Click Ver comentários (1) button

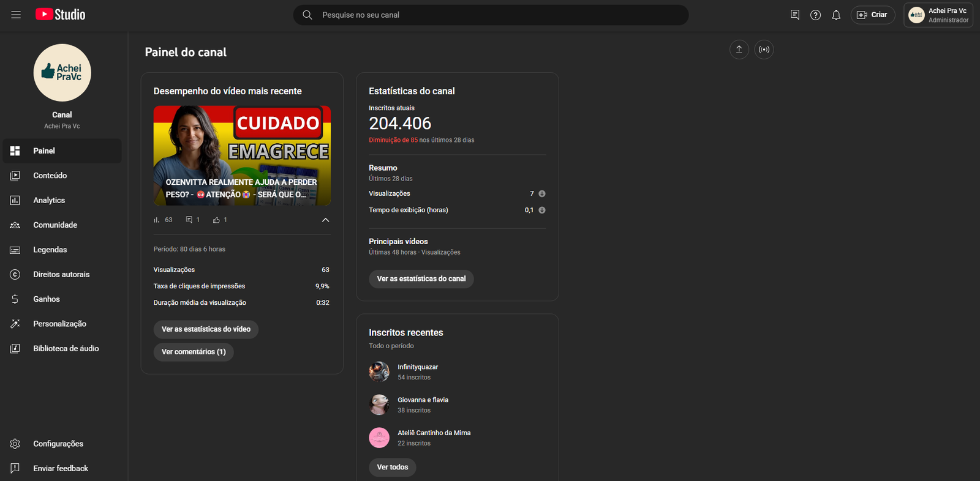click(x=194, y=352)
